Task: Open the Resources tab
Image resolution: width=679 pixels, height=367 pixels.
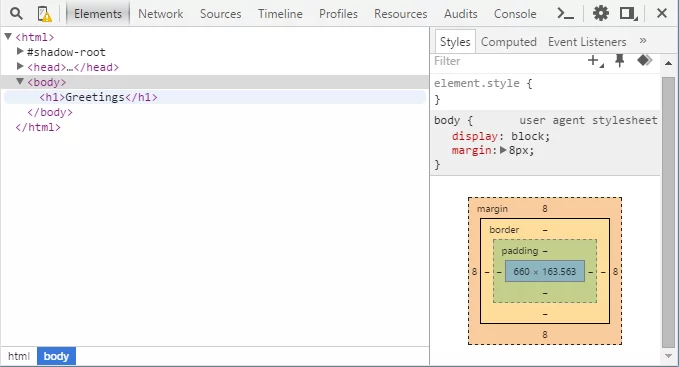Action: pyautogui.click(x=401, y=14)
